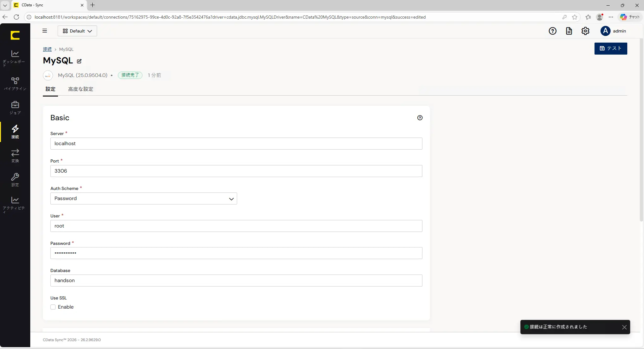
Task: Open the documentation page icon in header
Action: pos(569,31)
